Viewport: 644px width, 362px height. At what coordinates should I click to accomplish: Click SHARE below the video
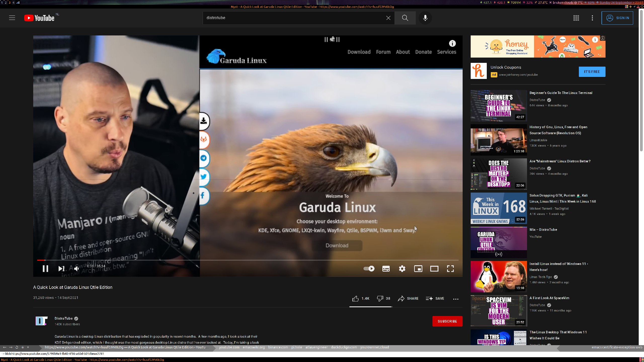408,298
